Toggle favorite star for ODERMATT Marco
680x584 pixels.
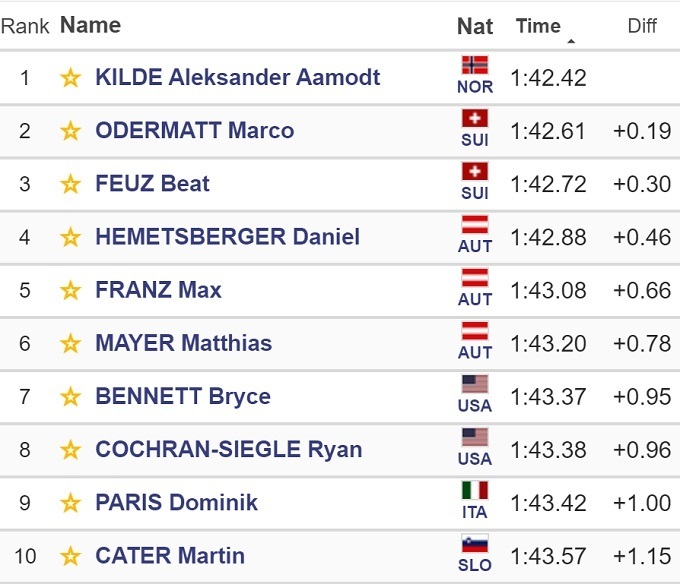[70, 131]
